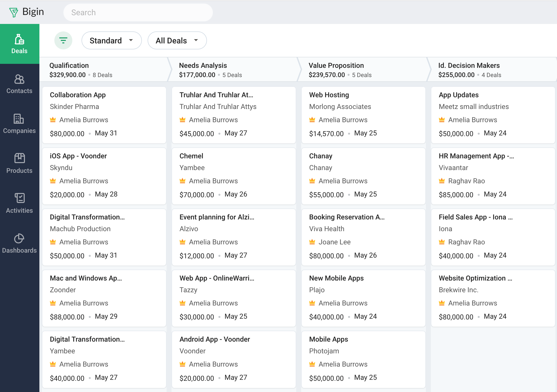This screenshot has height=392, width=557.
Task: Click the crown next to Raghav Rao
Action: (x=442, y=181)
